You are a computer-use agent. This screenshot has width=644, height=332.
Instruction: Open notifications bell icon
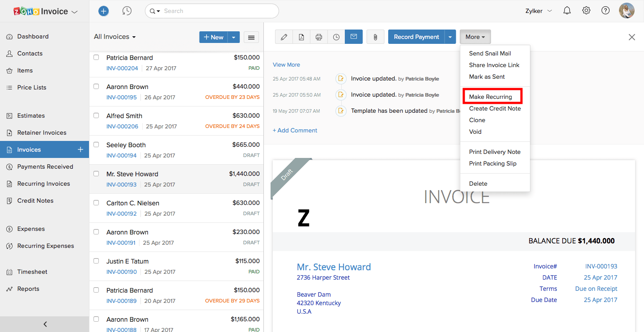click(567, 10)
